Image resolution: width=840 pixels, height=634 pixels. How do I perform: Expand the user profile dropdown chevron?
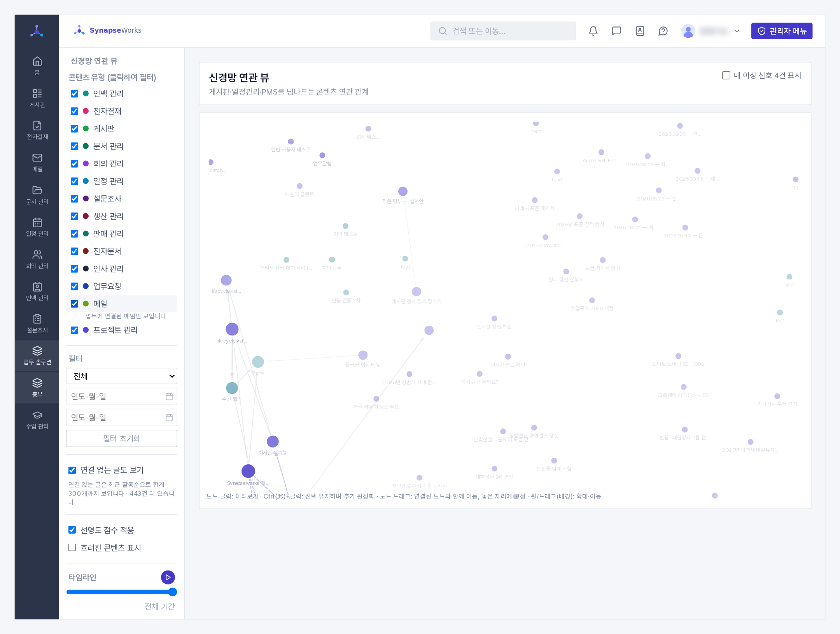coord(737,31)
